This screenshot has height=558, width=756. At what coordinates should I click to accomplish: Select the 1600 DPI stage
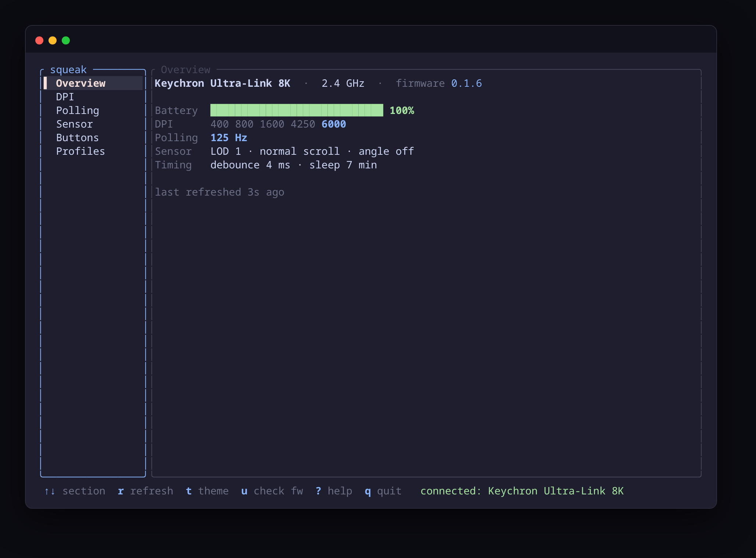click(x=272, y=124)
